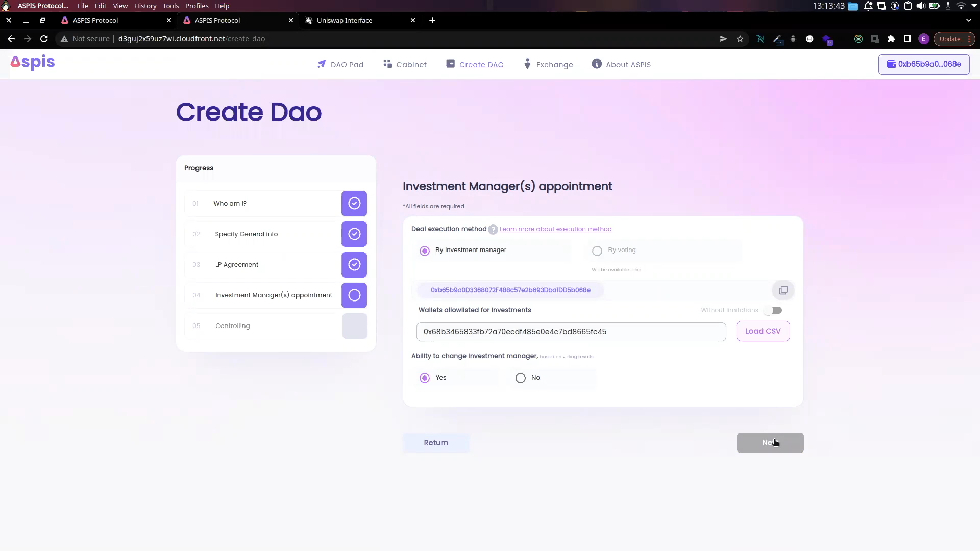This screenshot has width=980, height=551.
Task: Open the File menu
Action: pos(83,6)
